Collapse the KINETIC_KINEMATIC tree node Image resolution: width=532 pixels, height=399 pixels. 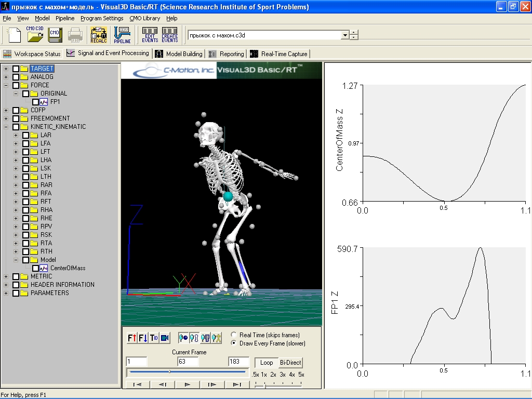coord(6,127)
